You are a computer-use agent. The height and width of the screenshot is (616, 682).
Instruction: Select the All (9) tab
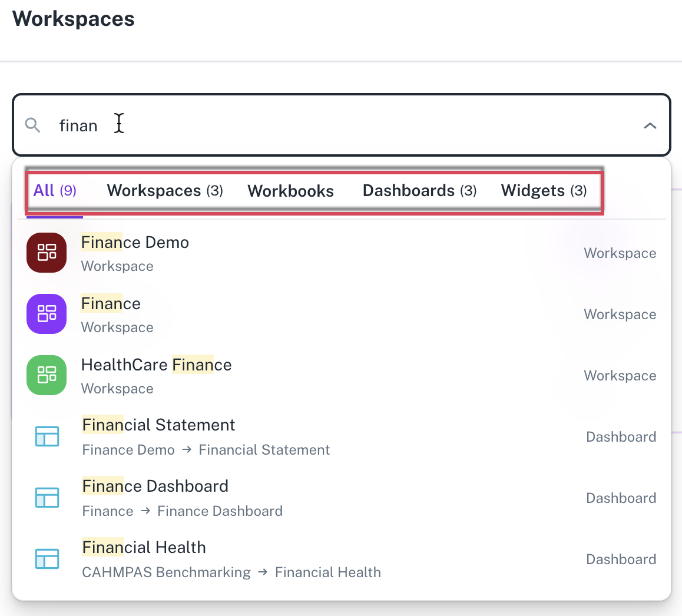[55, 191]
